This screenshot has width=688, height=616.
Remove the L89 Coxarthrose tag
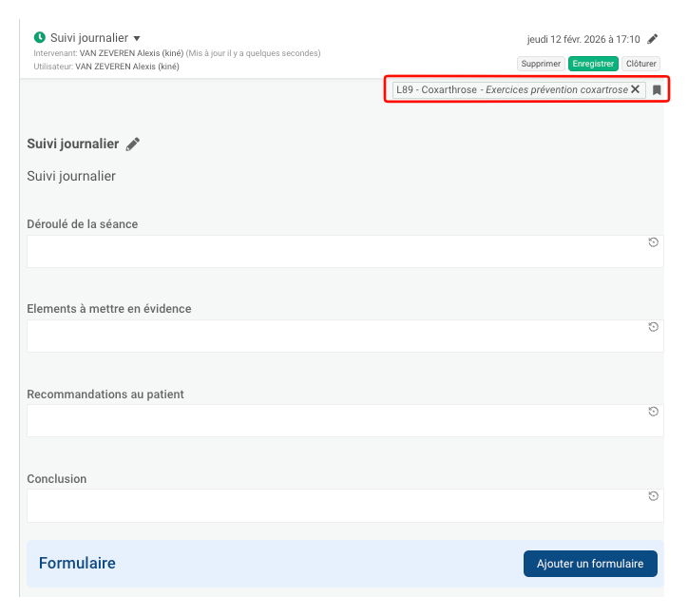(636, 89)
